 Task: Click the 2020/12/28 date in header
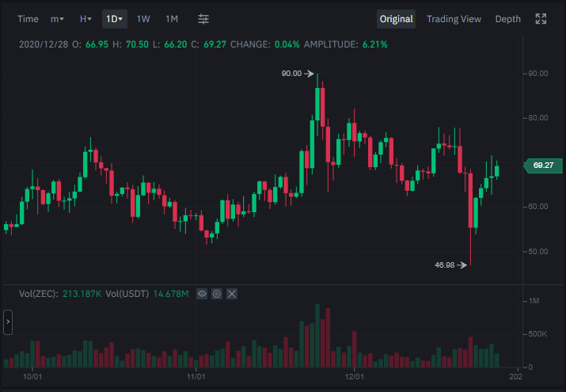pyautogui.click(x=44, y=44)
